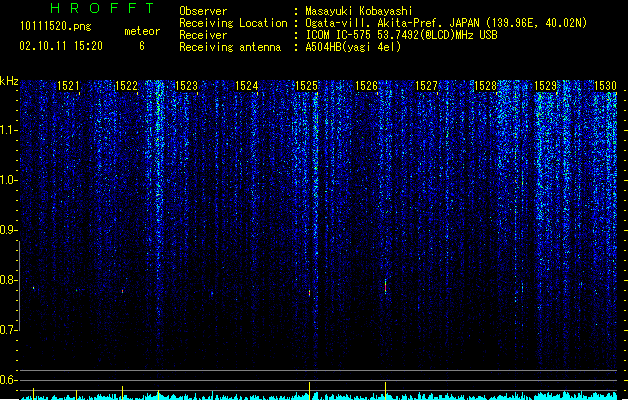Click the meteor echo near 1525

pyautogui.click(x=309, y=293)
